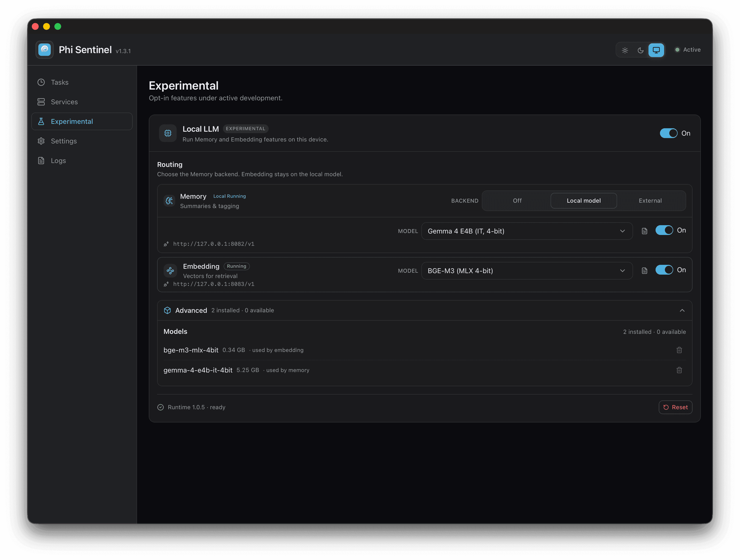
Task: Open the Gemma 4 E4B model dropdown
Action: tap(527, 231)
